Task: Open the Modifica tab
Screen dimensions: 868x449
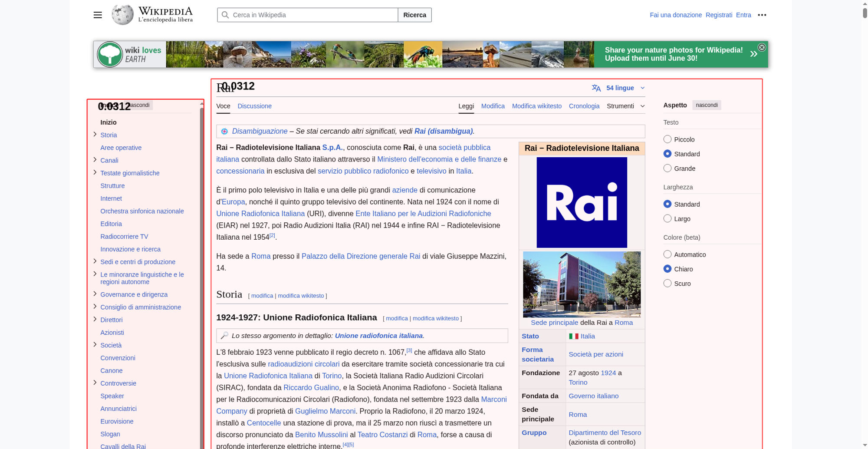Action: pyautogui.click(x=493, y=106)
